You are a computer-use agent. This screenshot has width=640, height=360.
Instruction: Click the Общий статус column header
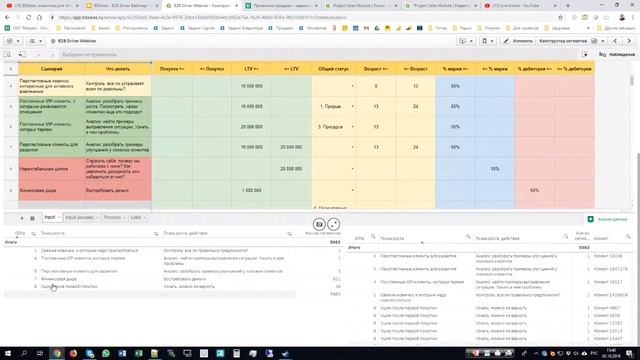(333, 69)
